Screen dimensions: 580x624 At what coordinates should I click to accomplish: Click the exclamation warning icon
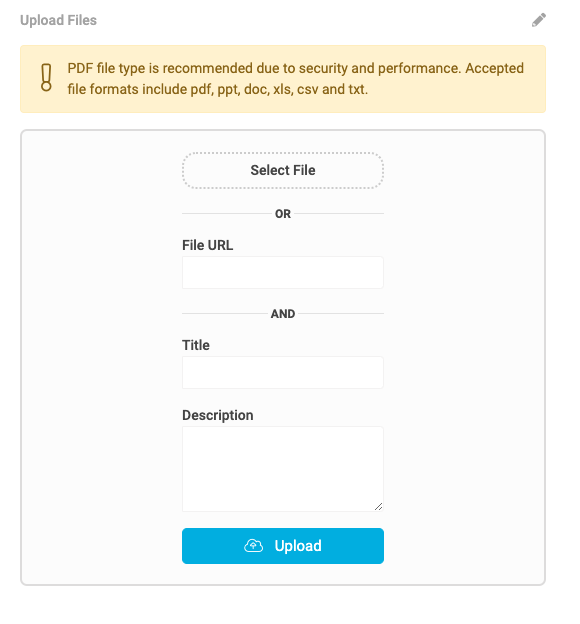click(46, 78)
